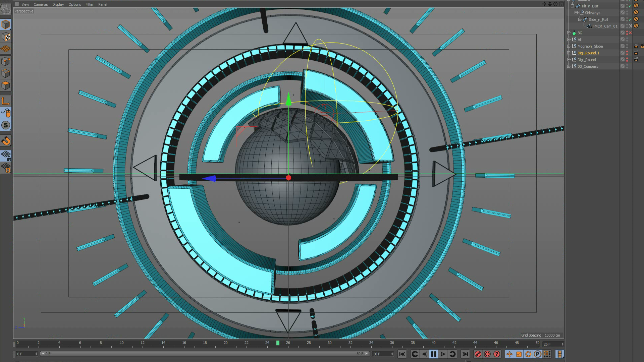The height and width of the screenshot is (362, 644).
Task: Pause playback with the pause button
Action: (x=433, y=354)
